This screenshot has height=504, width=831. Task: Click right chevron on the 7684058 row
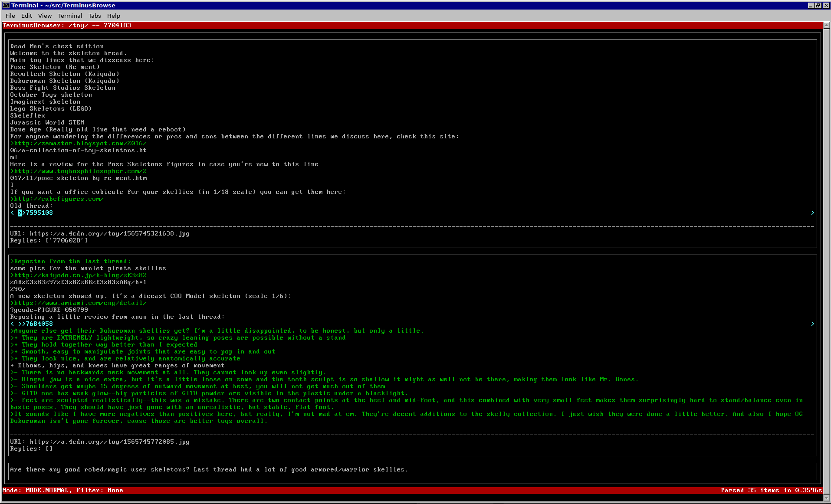click(812, 324)
